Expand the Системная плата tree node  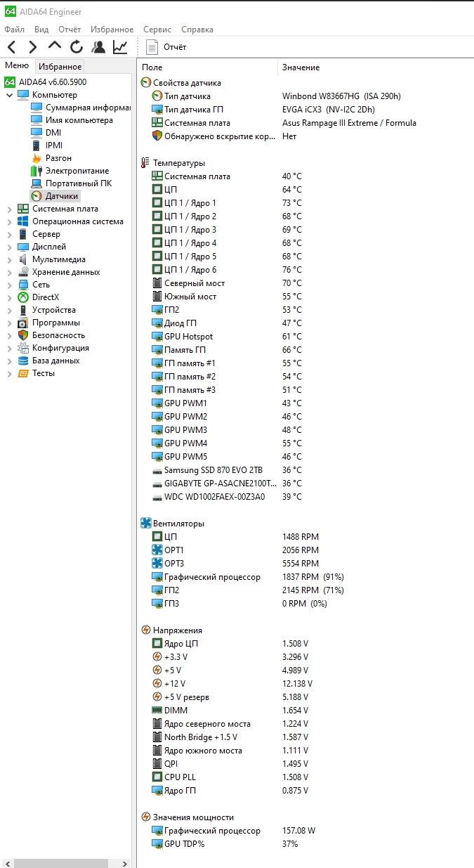coord(9,209)
